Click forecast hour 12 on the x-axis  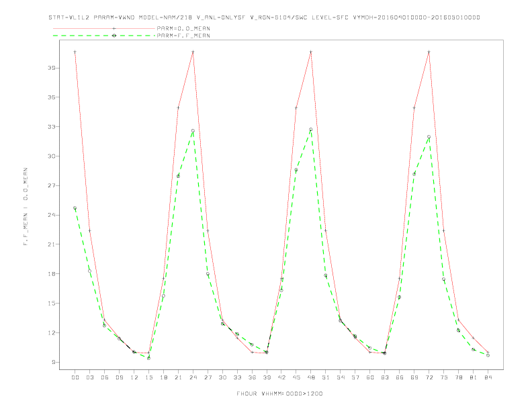(134, 377)
